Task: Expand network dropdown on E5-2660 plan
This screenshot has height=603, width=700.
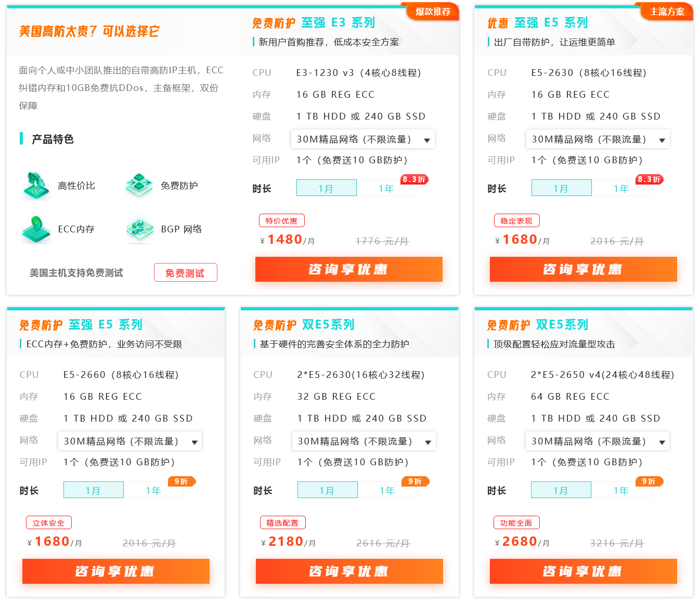Action: (129, 441)
